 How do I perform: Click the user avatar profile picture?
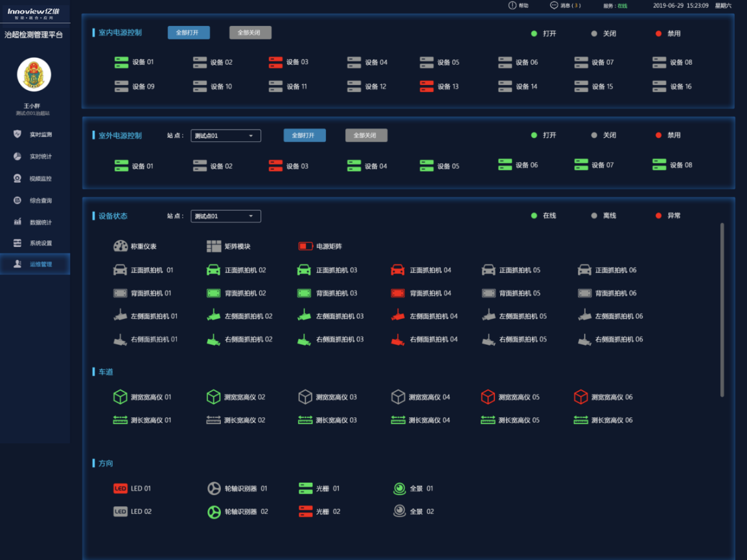point(34,75)
